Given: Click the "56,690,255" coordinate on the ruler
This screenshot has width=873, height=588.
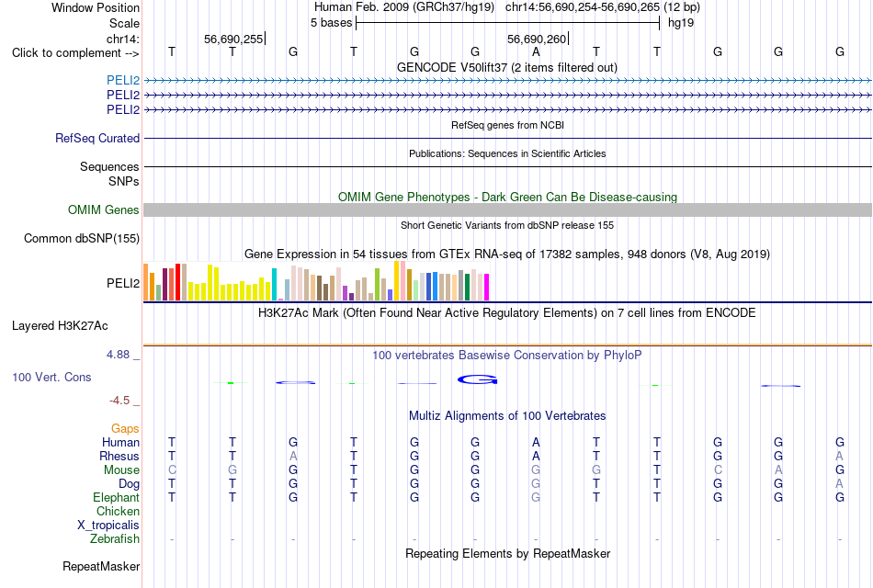Looking at the screenshot, I should (233, 39).
